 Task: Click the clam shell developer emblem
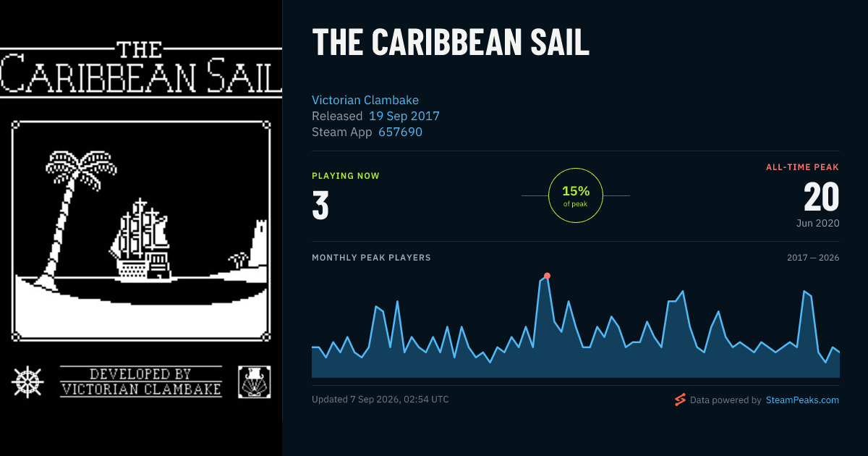coord(255,382)
